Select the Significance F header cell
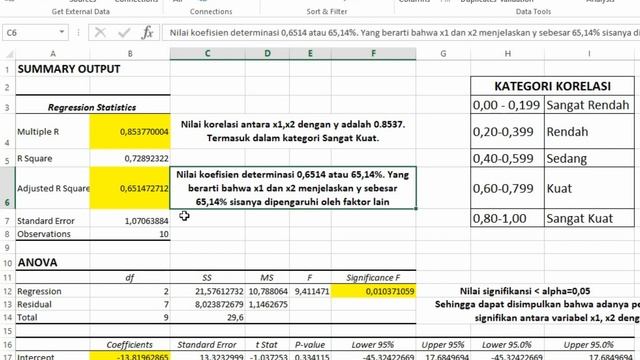The width and height of the screenshot is (640, 360). (x=373, y=278)
